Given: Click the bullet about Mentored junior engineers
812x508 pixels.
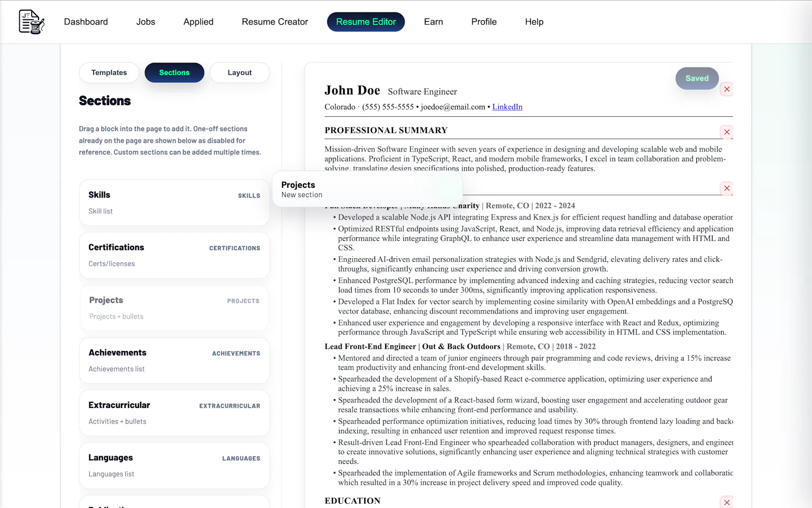Looking at the screenshot, I should click(534, 363).
